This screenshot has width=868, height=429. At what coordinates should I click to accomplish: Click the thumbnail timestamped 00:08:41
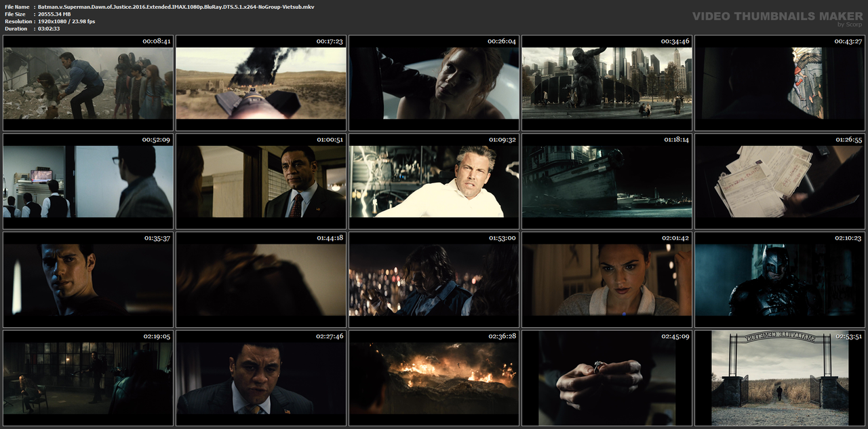tap(88, 82)
